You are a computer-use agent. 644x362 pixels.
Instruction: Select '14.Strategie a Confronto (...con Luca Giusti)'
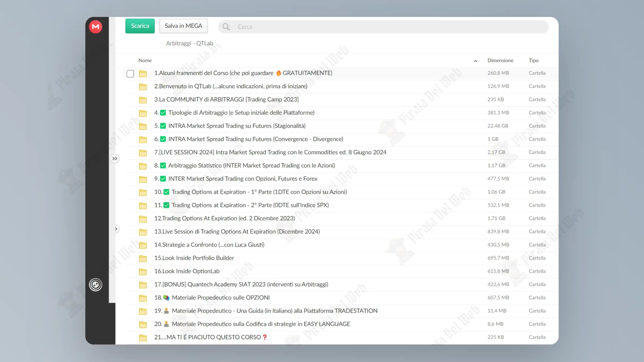pos(209,245)
